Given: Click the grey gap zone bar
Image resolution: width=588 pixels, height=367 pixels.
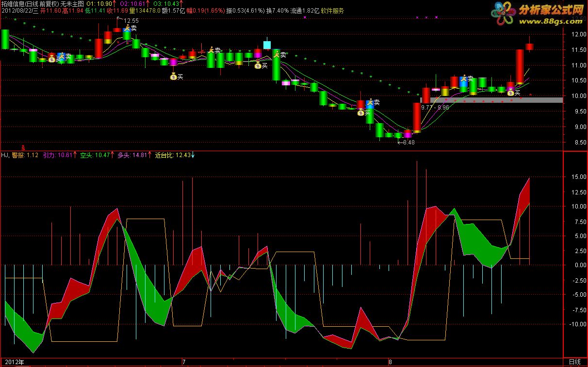Looking at the screenshot, I should coord(491,99).
